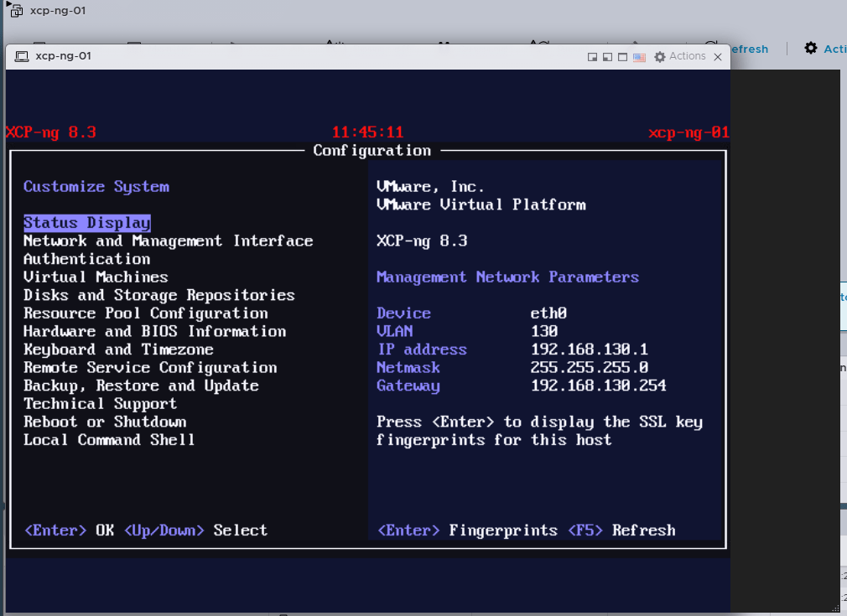
Task: Open the Virtual Machines menu entry
Action: (96, 277)
